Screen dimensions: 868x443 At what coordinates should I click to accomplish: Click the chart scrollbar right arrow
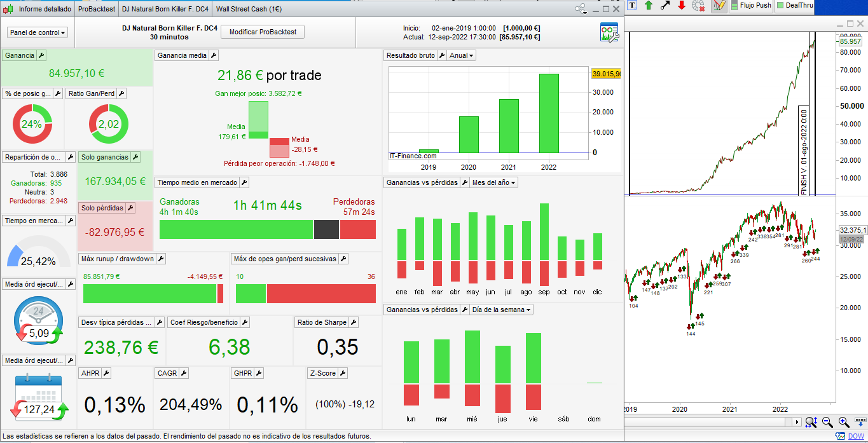point(797,422)
